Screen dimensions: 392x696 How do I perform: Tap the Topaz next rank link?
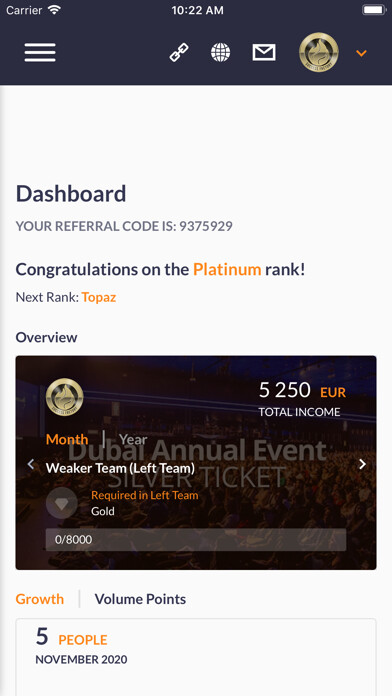tap(99, 297)
